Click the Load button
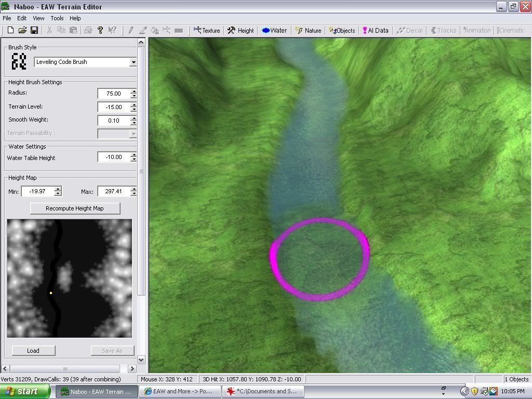This screenshot has width=532, height=399. click(33, 351)
